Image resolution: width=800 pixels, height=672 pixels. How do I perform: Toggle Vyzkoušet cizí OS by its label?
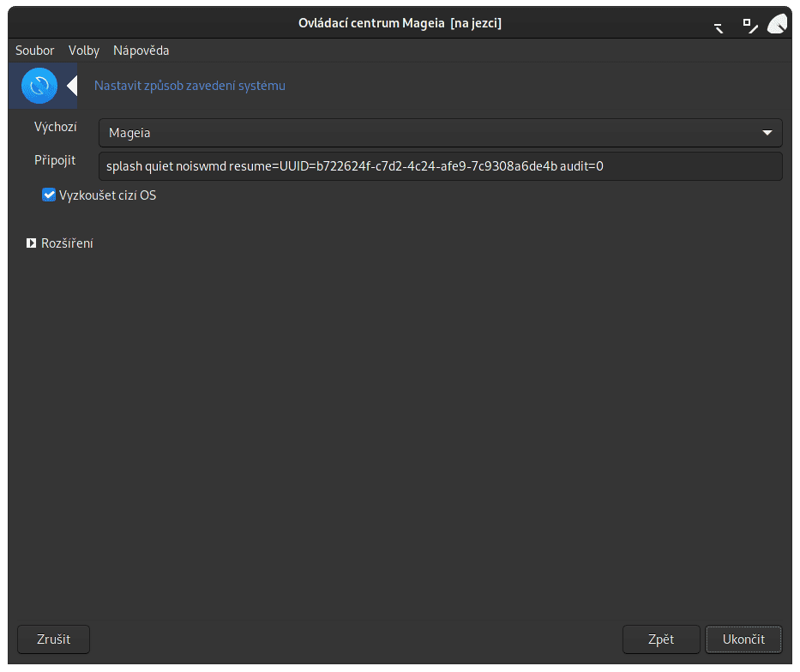106,195
